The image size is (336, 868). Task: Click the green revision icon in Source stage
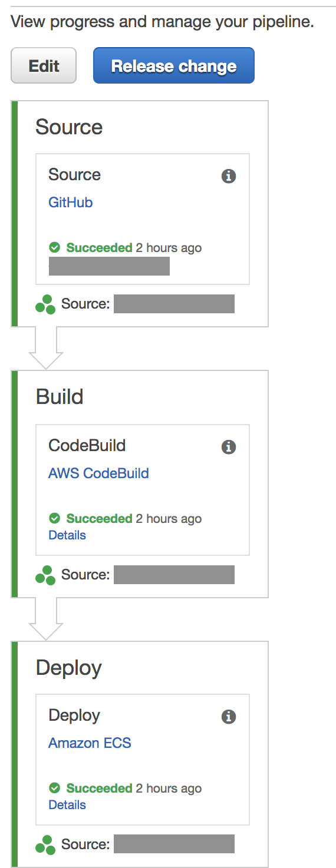(x=45, y=304)
